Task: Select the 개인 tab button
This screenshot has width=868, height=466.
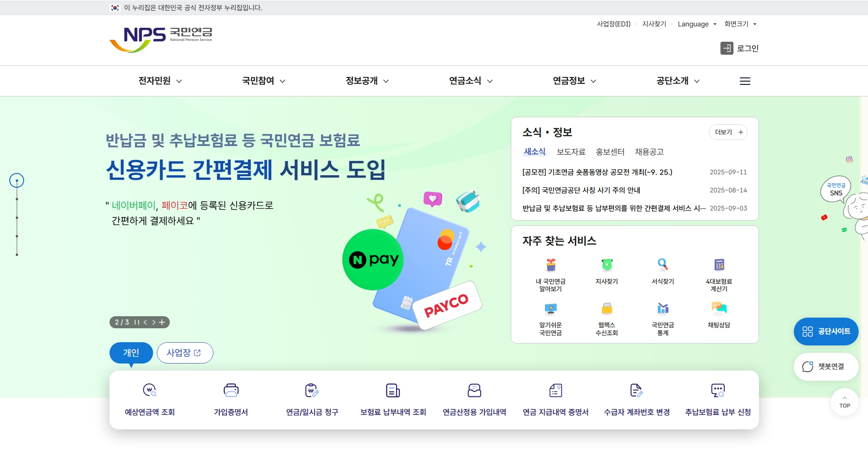Action: [x=131, y=353]
